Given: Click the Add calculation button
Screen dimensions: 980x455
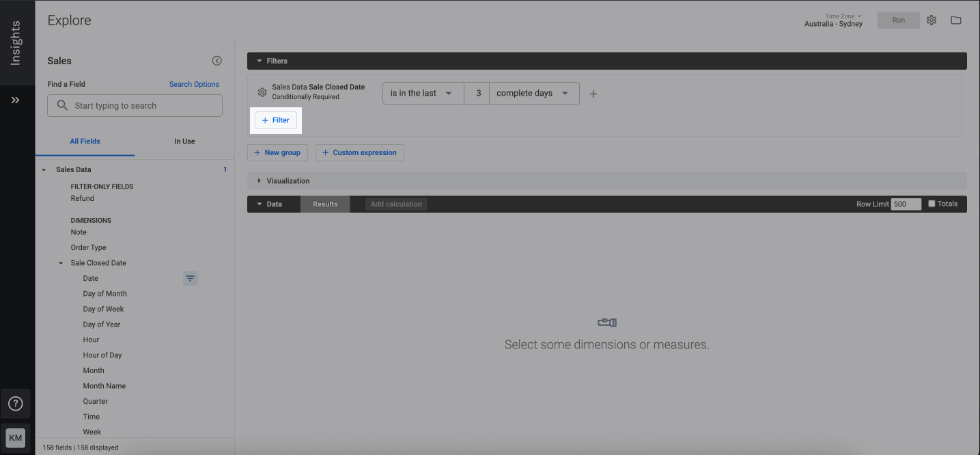Looking at the screenshot, I should coord(396,204).
